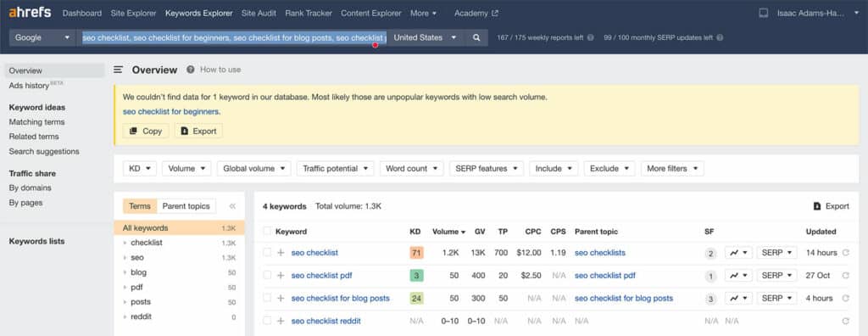
Task: Open the Word count filter
Action: point(412,169)
